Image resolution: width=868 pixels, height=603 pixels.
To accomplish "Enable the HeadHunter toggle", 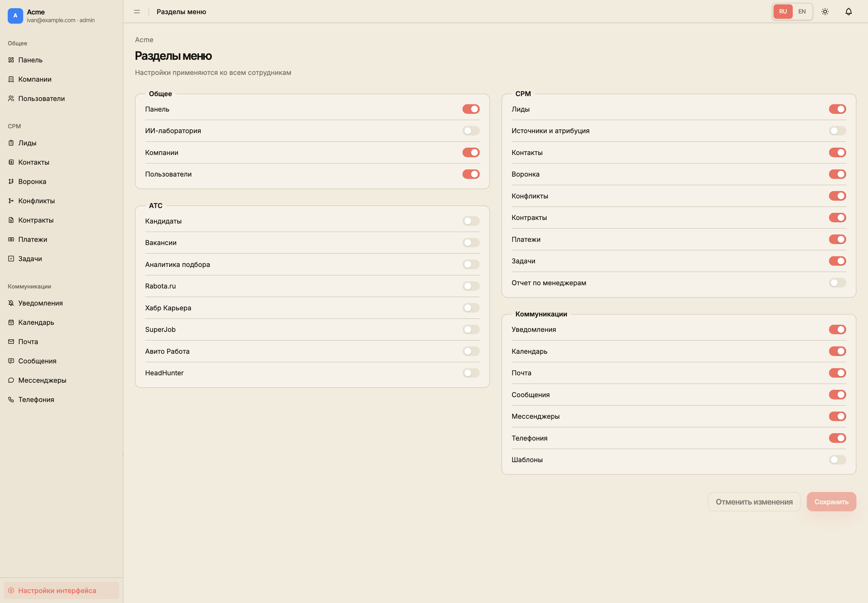I will (471, 373).
